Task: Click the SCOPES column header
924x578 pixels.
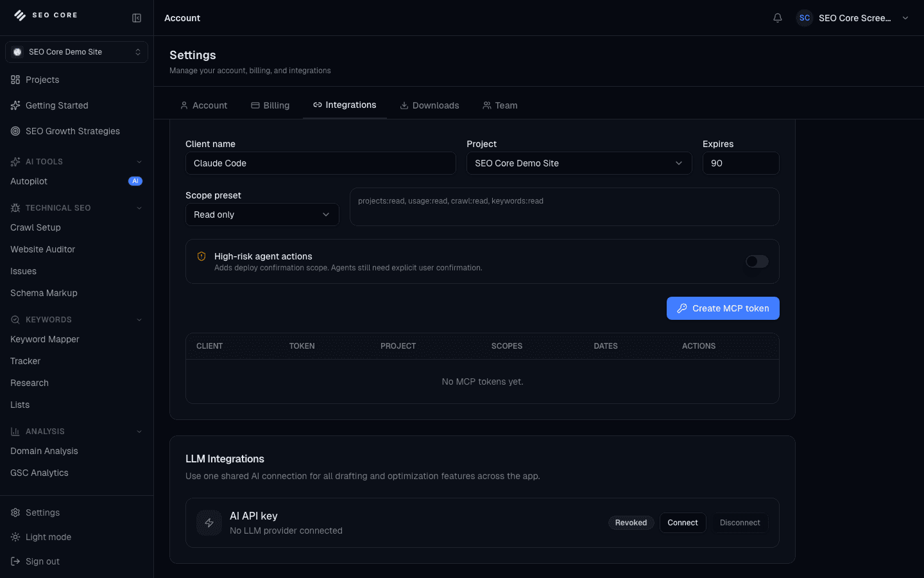Action: pos(507,346)
